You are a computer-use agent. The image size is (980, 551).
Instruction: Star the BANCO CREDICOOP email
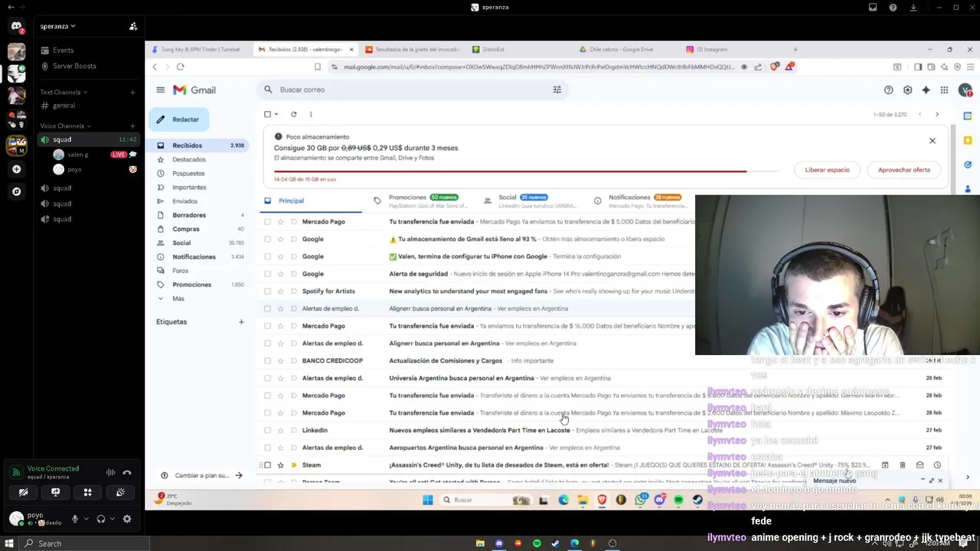coord(280,360)
